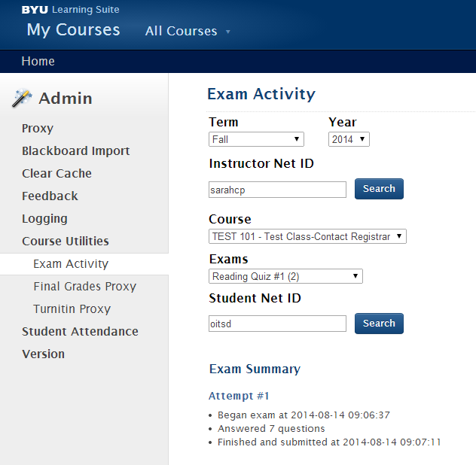
Task: Open Final Grades Proxy
Action: coord(85,287)
